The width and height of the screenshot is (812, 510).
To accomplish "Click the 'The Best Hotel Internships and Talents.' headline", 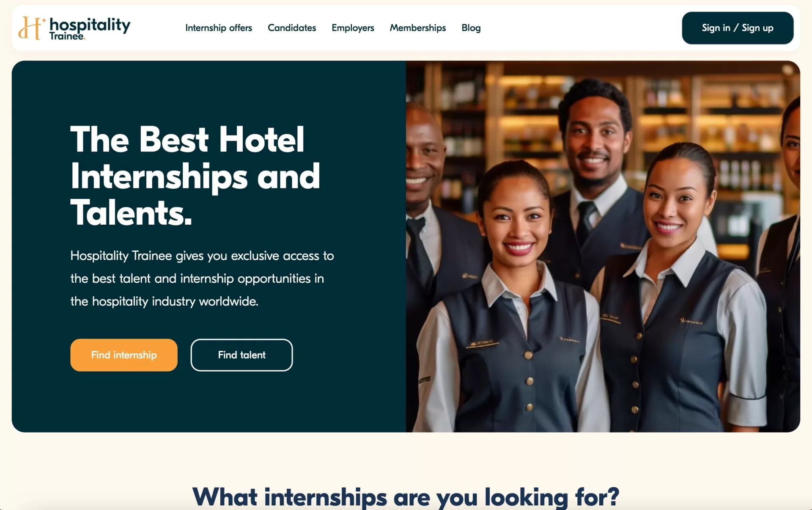I will [x=195, y=176].
